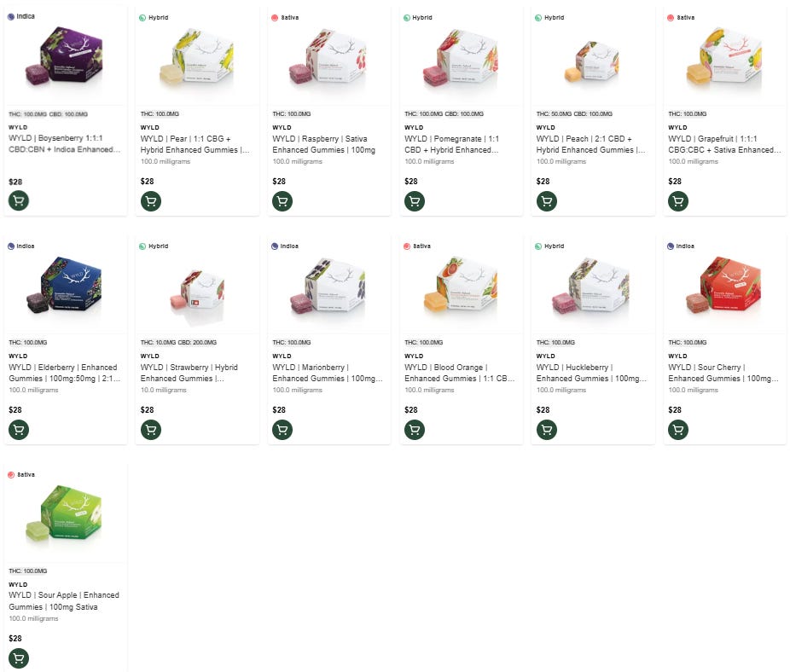Screen dimensions: 790x672
Task: Add Pear 1:1 CBG gummies to cart
Action: 151,201
